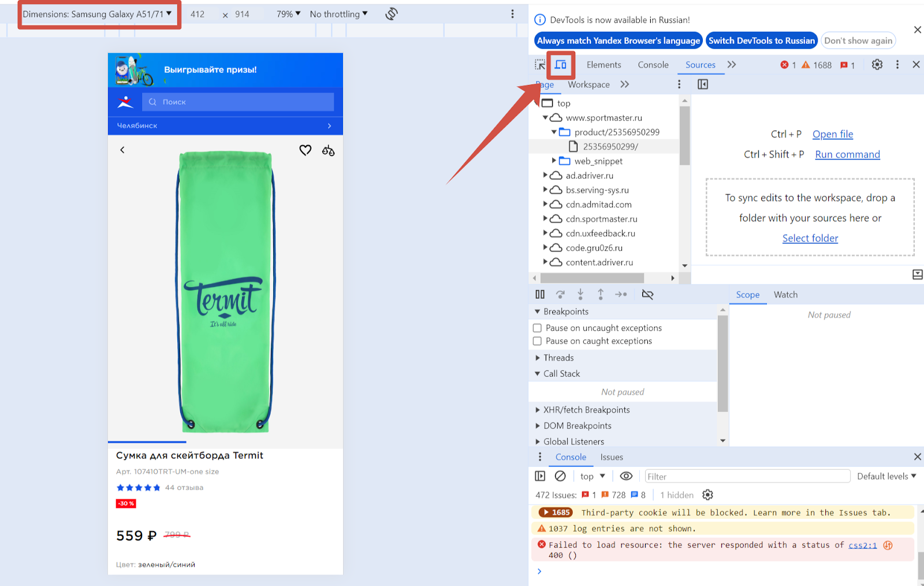Rotate the device viewport orientation
This screenshot has height=586, width=924.
pyautogui.click(x=392, y=14)
